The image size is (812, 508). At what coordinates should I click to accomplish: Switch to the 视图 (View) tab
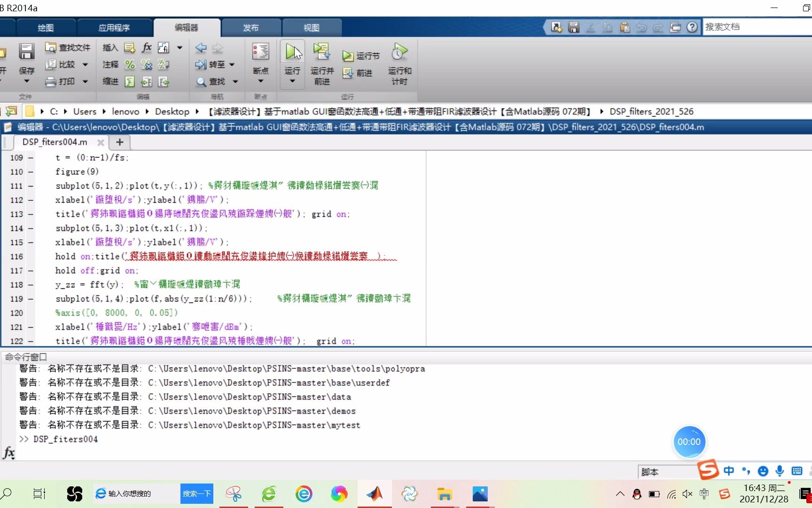pyautogui.click(x=311, y=28)
